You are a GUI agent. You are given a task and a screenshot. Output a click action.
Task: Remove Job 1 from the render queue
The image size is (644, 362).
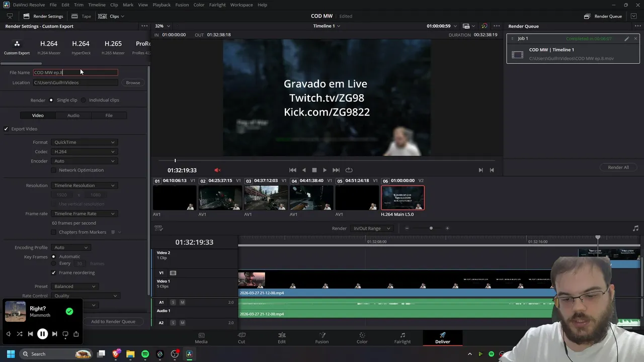point(635,39)
